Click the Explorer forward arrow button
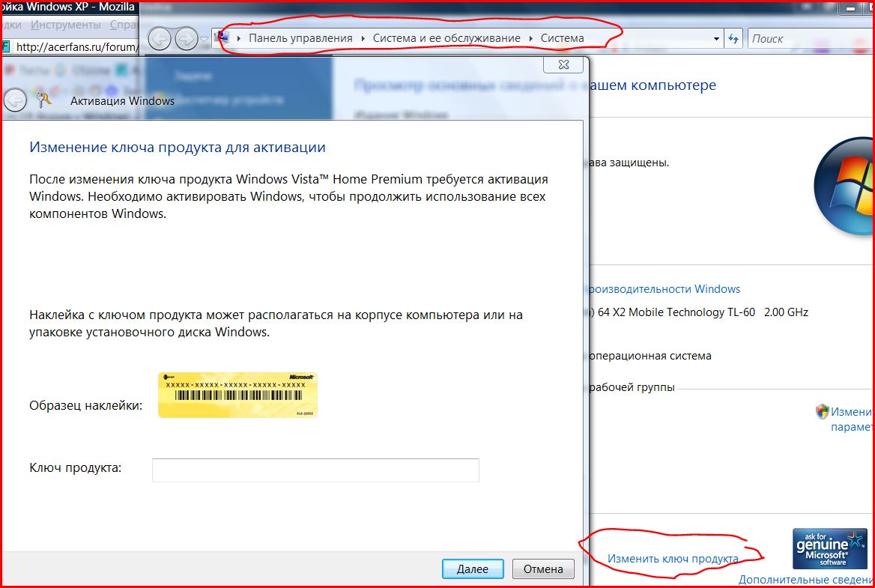The height and width of the screenshot is (588, 875). (187, 38)
